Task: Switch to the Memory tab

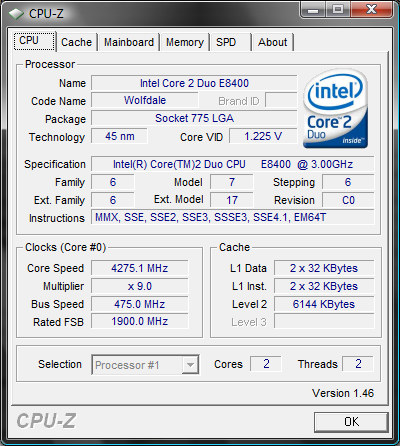Action: 185,42
